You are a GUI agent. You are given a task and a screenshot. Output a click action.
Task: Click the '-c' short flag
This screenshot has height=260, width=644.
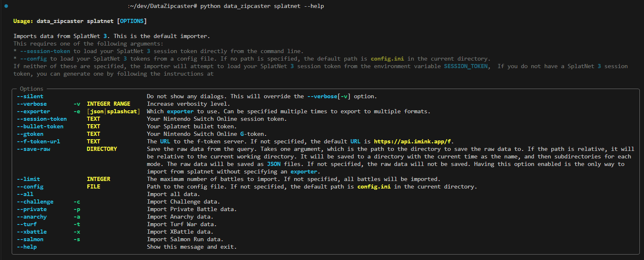77,202
